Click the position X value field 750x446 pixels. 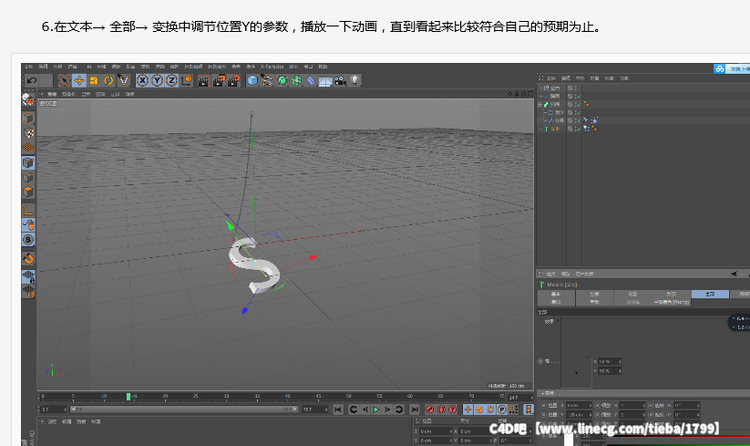click(x=578, y=405)
